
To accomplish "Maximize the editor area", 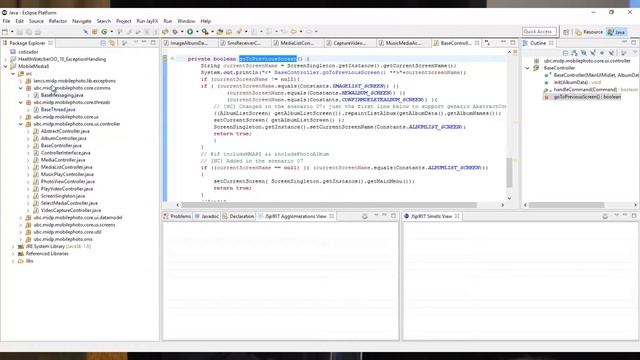I will pos(513,42).
